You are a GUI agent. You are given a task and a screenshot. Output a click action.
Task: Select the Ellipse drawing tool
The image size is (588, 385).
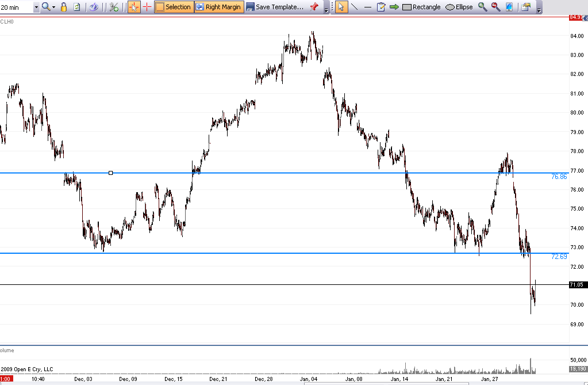[459, 7]
